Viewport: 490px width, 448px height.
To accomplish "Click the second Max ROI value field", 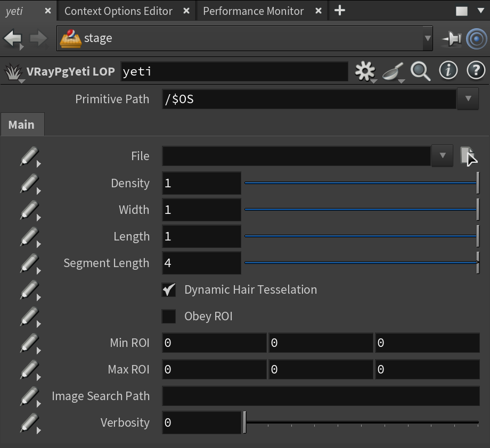I will [321, 369].
